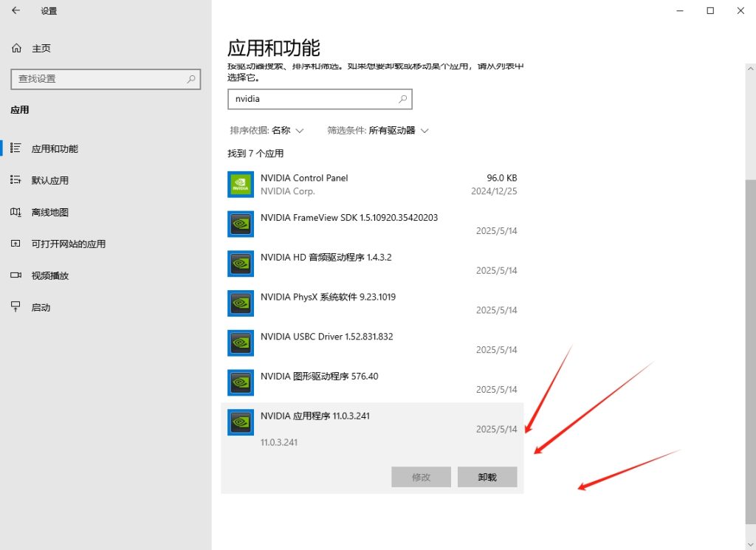The height and width of the screenshot is (550, 756).
Task: Click the 应用和功能 page heading
Action: (273, 48)
